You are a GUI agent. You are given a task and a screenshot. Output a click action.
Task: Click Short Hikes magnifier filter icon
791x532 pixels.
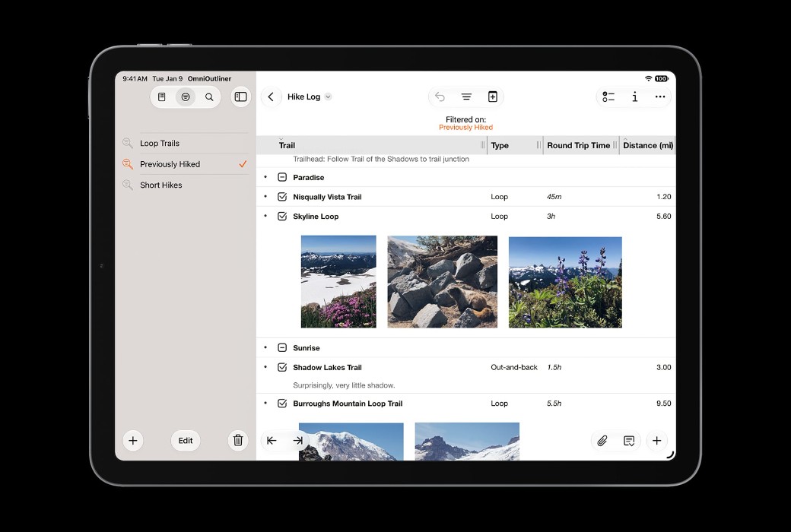128,185
